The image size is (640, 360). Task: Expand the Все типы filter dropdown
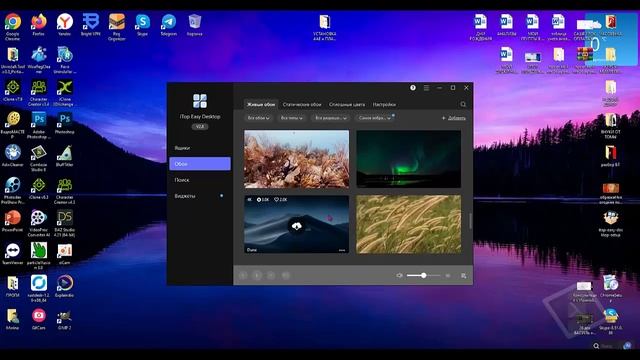(291, 118)
